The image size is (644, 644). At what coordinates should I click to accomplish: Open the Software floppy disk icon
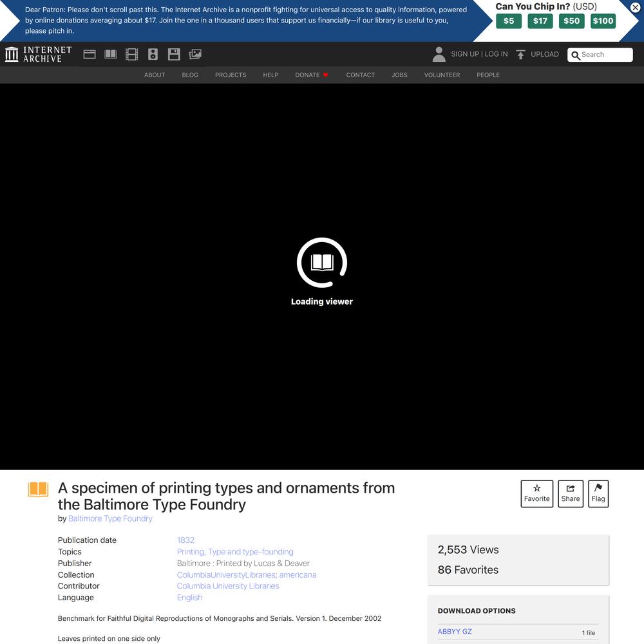click(x=174, y=54)
